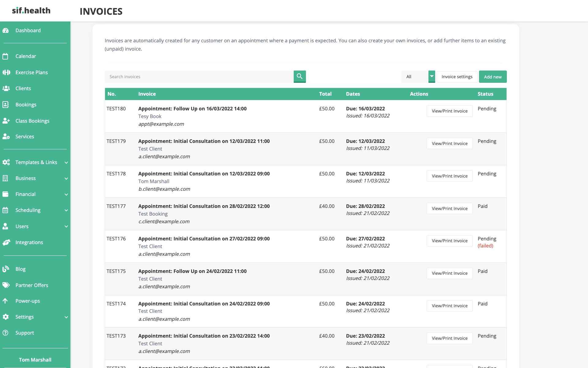The image size is (588, 368).
Task: Click the Business building icon
Action: [x=5, y=178]
